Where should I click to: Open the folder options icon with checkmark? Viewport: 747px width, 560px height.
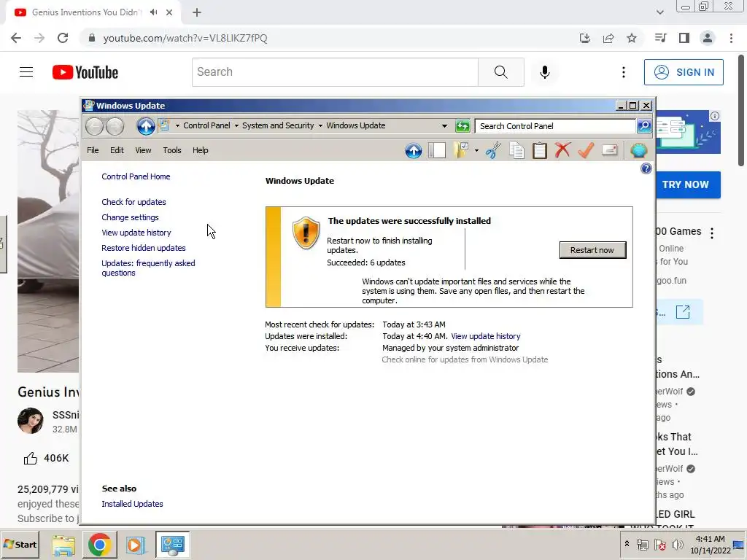tap(461, 150)
